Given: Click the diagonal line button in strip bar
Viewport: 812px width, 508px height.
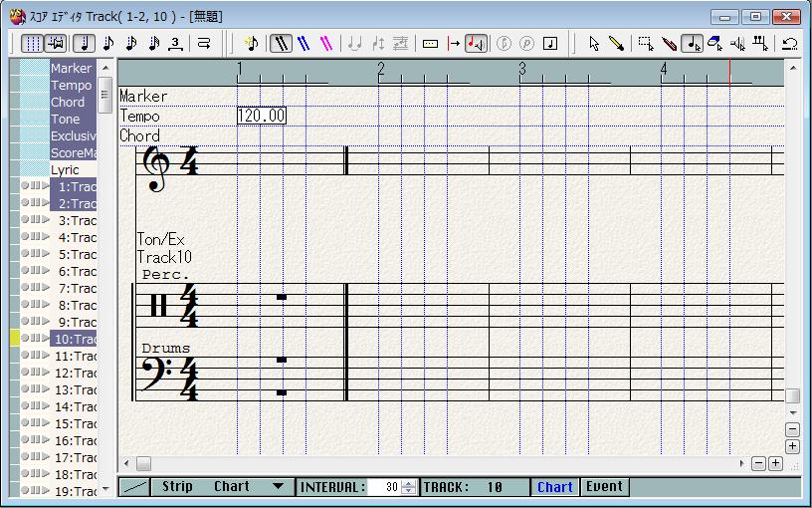Looking at the screenshot, I should click(134, 487).
